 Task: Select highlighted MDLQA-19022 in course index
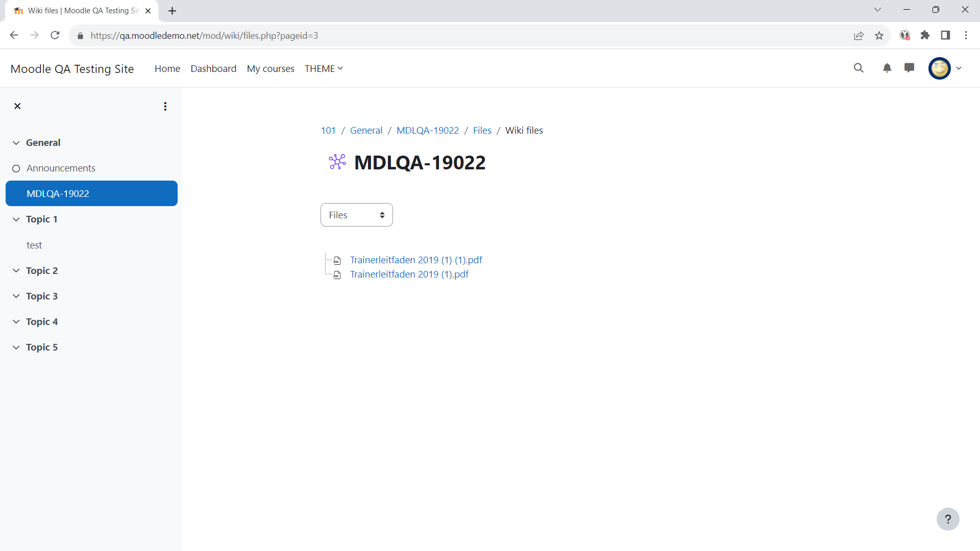(91, 193)
